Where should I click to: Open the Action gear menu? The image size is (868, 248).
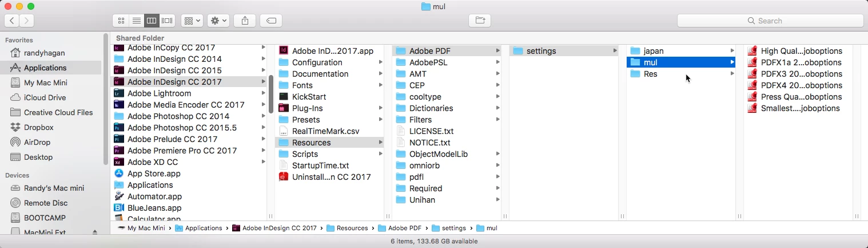pos(218,21)
